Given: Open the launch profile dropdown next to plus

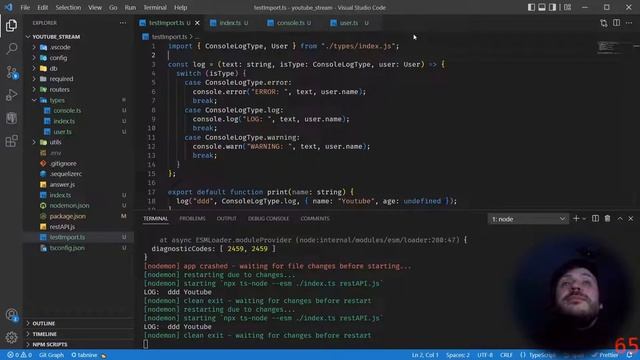Looking at the screenshot, I should click(x=584, y=219).
